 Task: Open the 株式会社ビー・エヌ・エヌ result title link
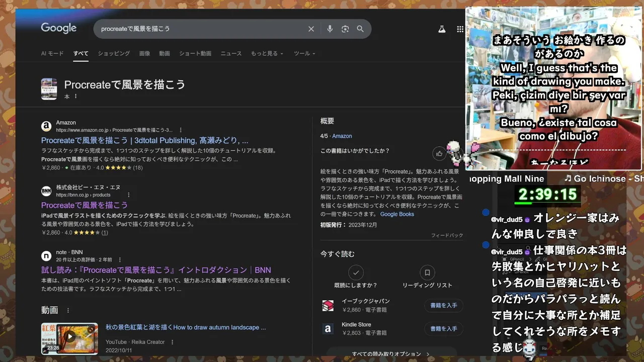point(85,205)
